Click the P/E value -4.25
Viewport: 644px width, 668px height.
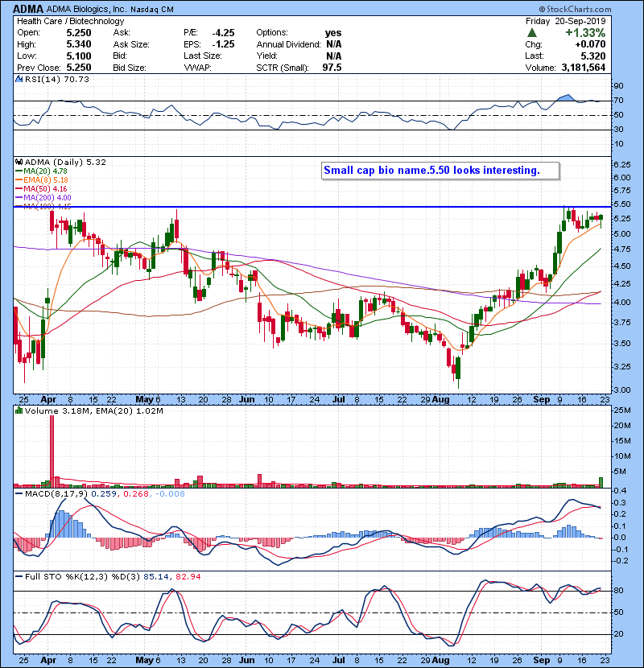[x=223, y=33]
